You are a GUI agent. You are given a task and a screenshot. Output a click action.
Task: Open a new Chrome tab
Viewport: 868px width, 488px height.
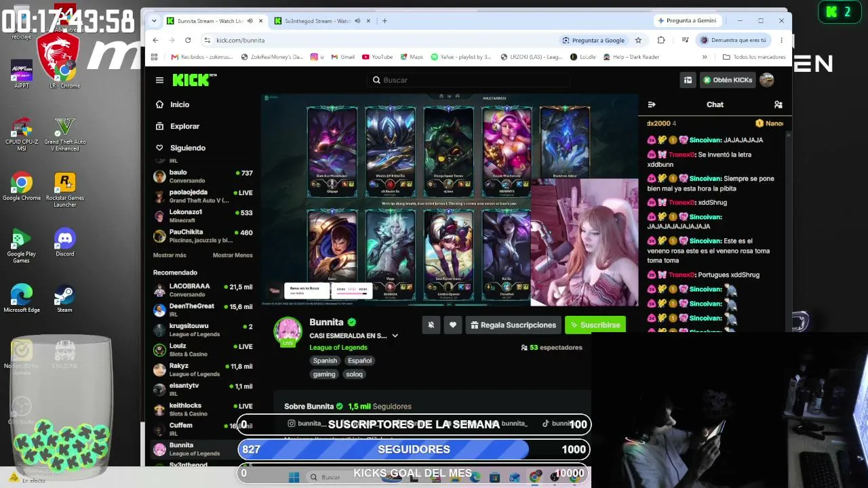(x=384, y=21)
